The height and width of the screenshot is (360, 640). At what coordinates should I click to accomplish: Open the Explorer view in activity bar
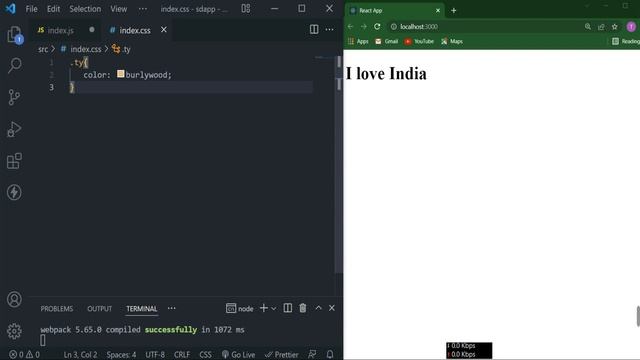pyautogui.click(x=14, y=34)
